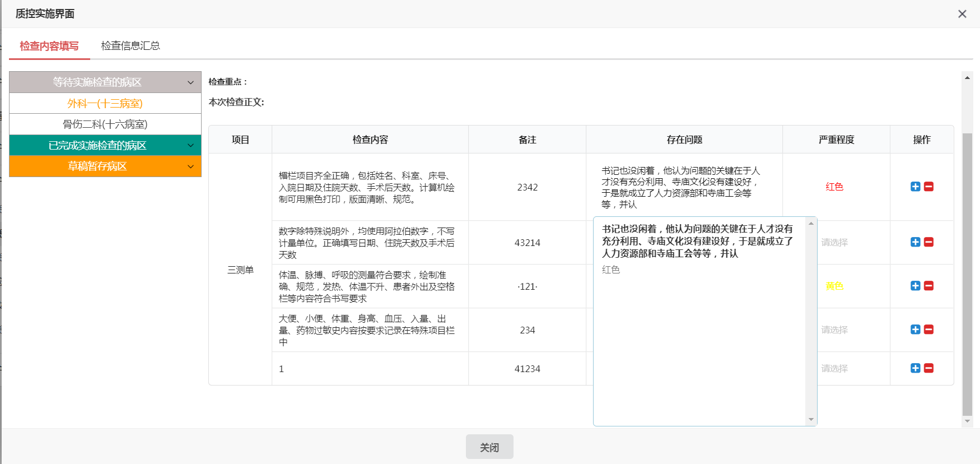The width and height of the screenshot is (980, 464).
Task: Click the 存在问题 cell text in the first row
Action: 681,187
